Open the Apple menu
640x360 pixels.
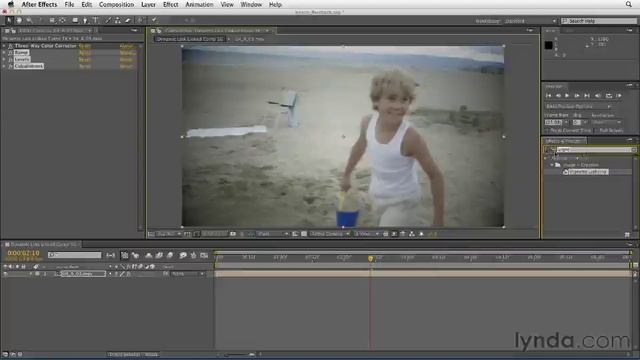tap(11, 4)
